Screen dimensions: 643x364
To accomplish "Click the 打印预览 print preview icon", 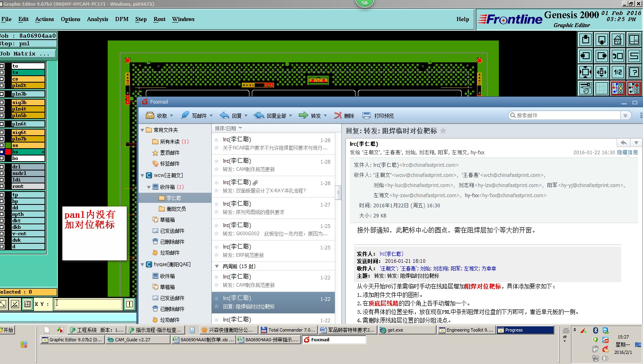I will (x=366, y=115).
